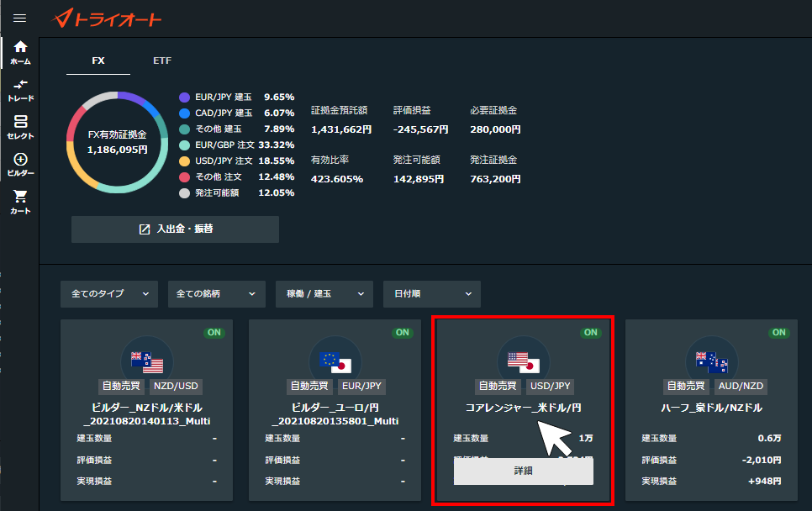Viewport: 812px width, 511px height.
Task: Open the コアレンジャー_米ドル/円 strategy title
Action: [524, 408]
